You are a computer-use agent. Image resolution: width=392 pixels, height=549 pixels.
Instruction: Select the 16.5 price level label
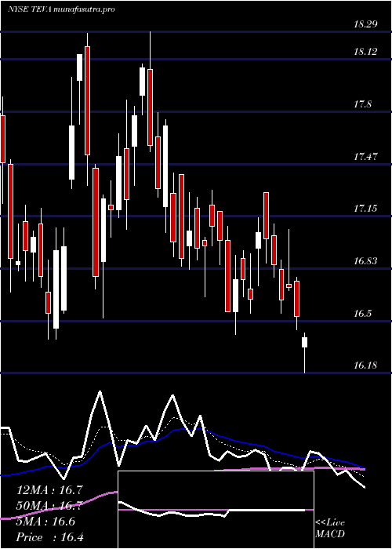(362, 314)
